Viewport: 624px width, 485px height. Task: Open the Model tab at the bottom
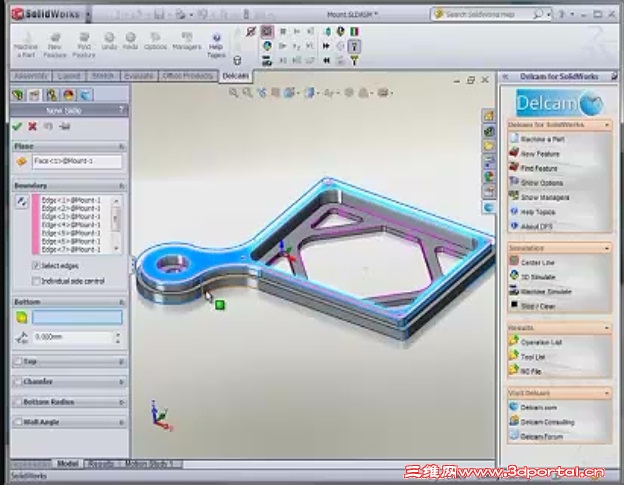[67, 464]
